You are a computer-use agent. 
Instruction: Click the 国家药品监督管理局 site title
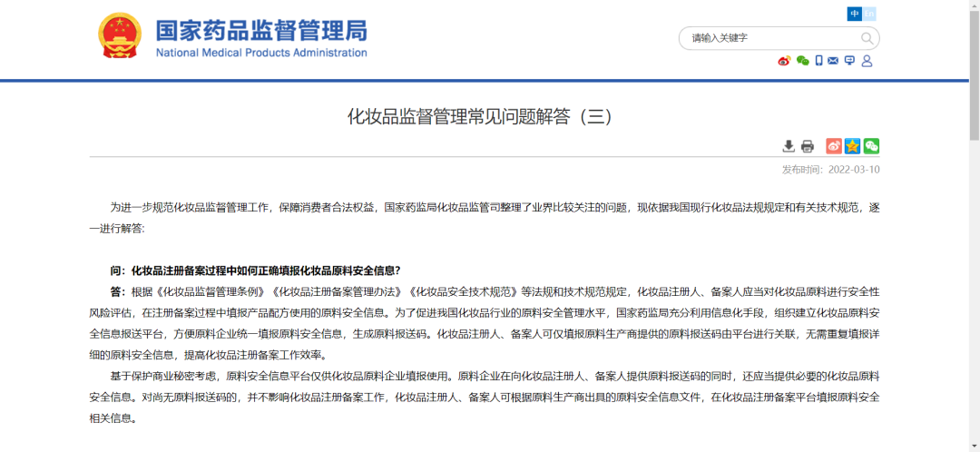coord(261,29)
